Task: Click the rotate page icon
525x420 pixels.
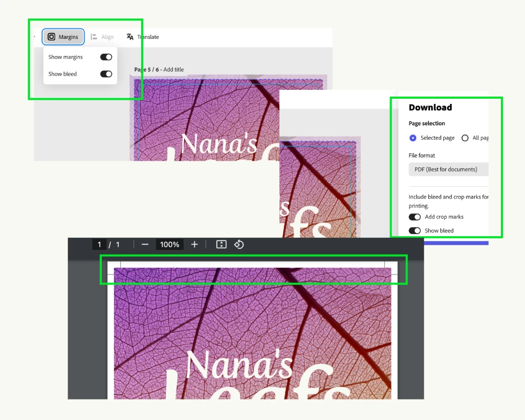Action: [239, 245]
